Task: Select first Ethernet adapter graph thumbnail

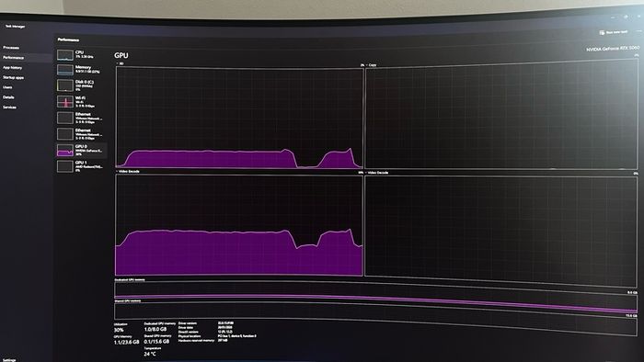Action: click(65, 118)
